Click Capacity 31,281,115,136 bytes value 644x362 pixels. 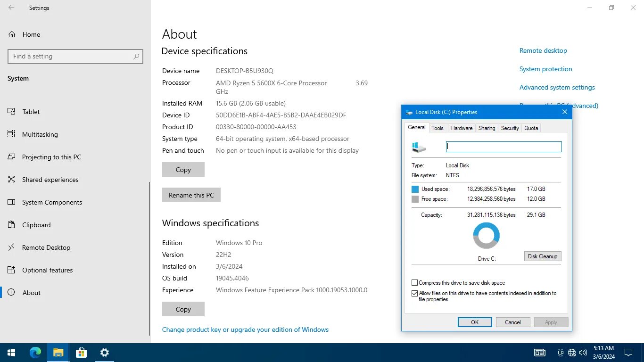[491, 215]
